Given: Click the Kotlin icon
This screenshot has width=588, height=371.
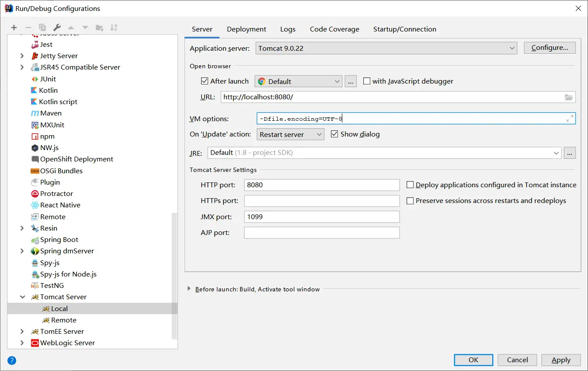Looking at the screenshot, I should pos(35,90).
